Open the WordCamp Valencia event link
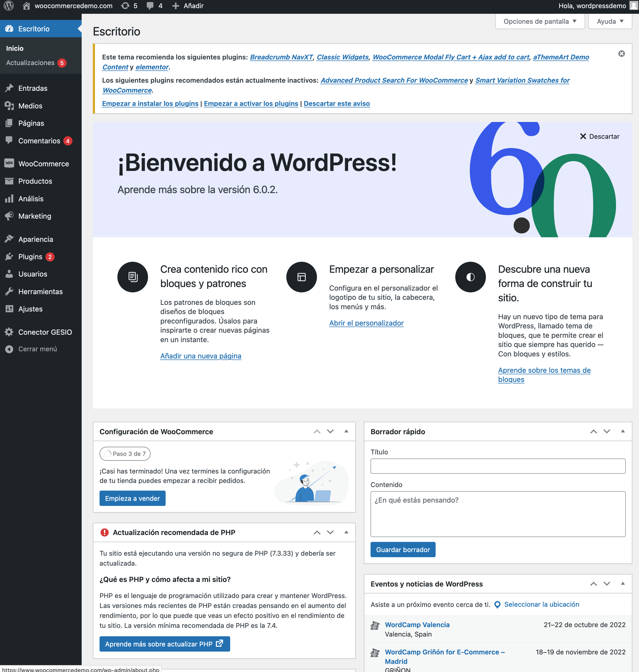The width and height of the screenshot is (639, 672). click(417, 625)
